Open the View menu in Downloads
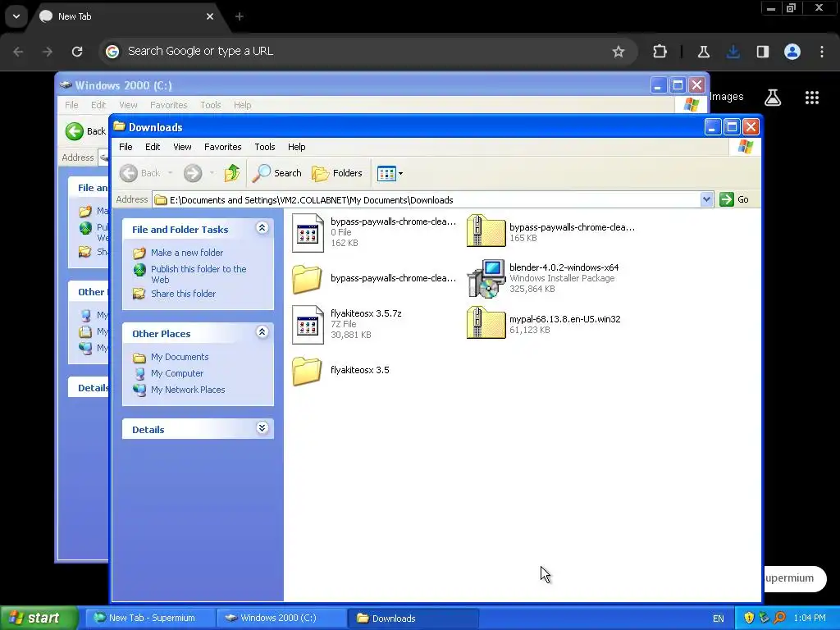The image size is (840, 630). (x=182, y=147)
